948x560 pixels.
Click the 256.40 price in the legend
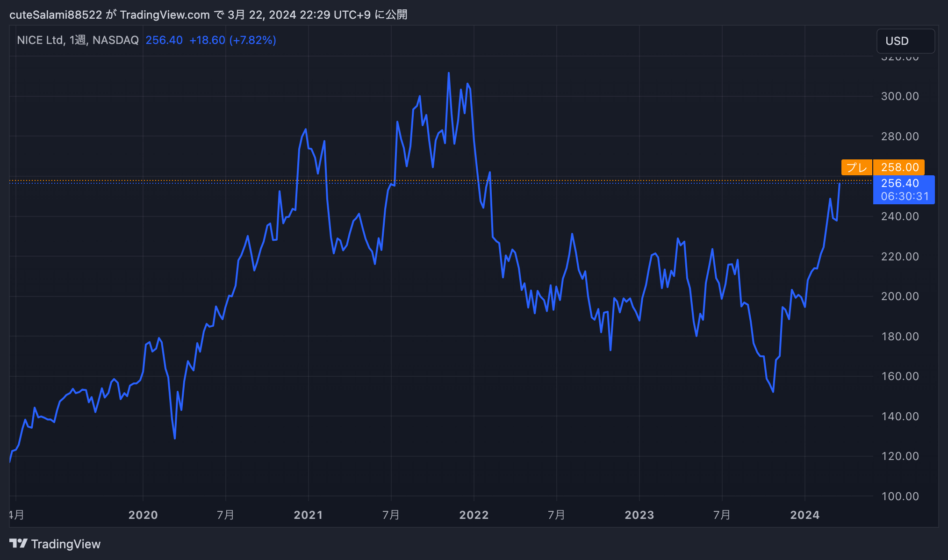coord(164,40)
